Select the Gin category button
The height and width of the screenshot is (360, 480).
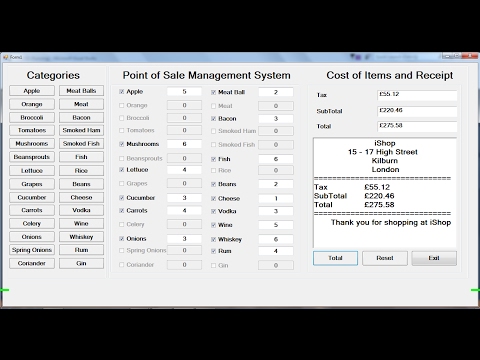tap(81, 263)
